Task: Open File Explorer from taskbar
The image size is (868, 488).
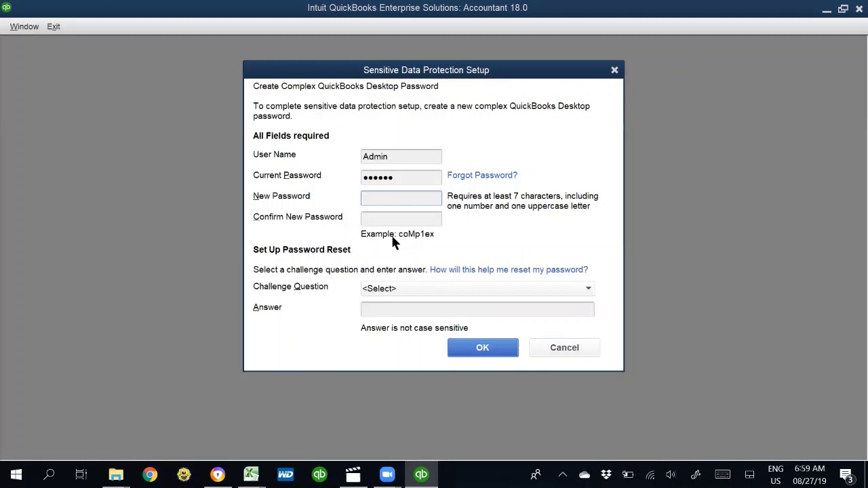Action: [116, 474]
